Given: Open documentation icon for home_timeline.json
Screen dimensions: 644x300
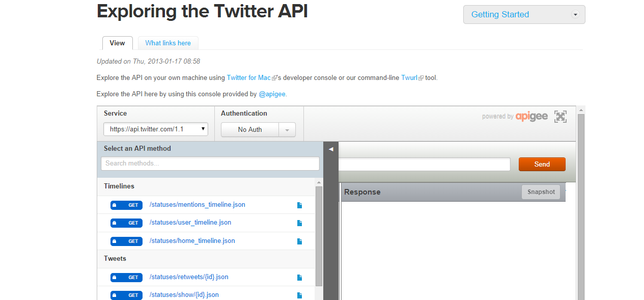Looking at the screenshot, I should pos(299,241).
